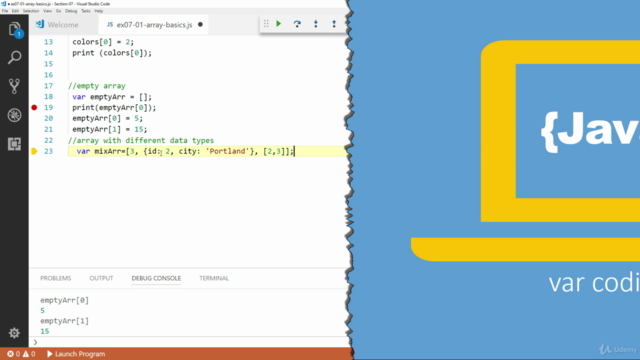Click the Step Over debug button
The width and height of the screenshot is (640, 360).
coord(297,24)
